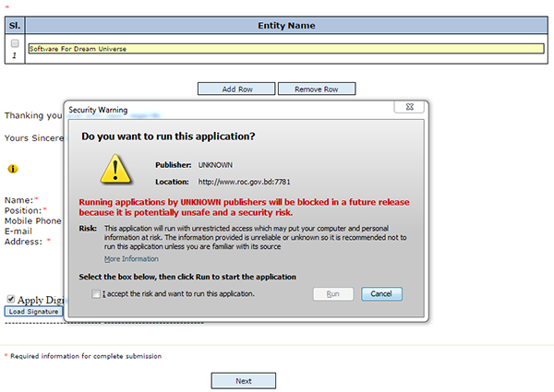This screenshot has height=392, width=554.
Task: Check 'I accept the risk' box
Action: pyautogui.click(x=97, y=294)
